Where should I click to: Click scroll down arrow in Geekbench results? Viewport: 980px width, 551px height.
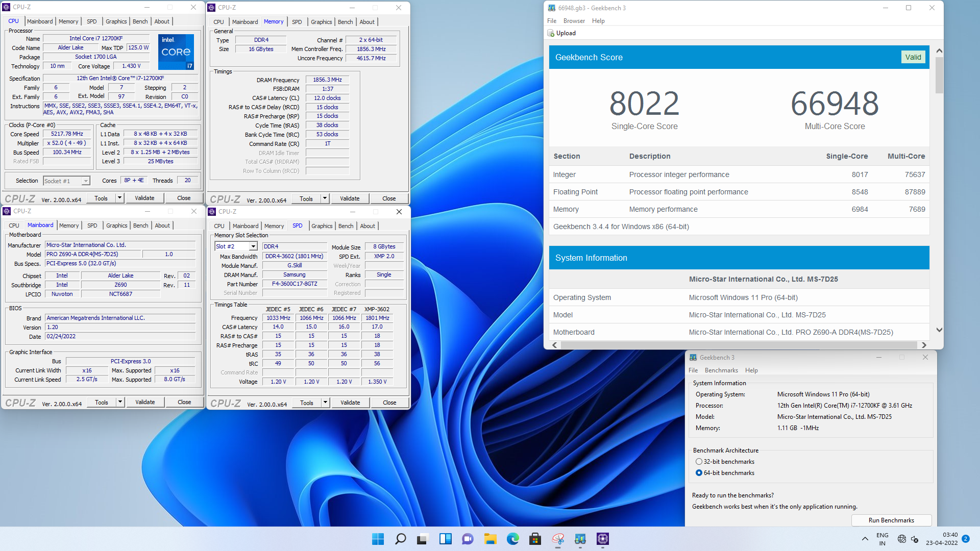point(939,330)
